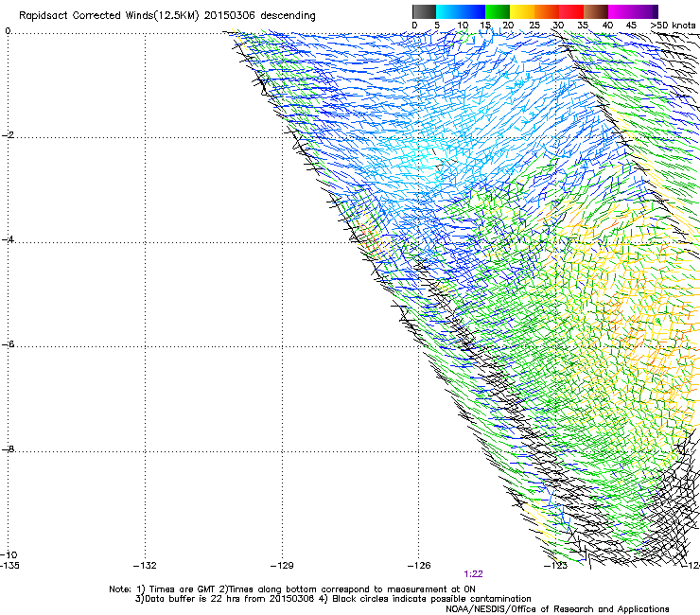Click the legend tick label '25'

pyautogui.click(x=534, y=26)
